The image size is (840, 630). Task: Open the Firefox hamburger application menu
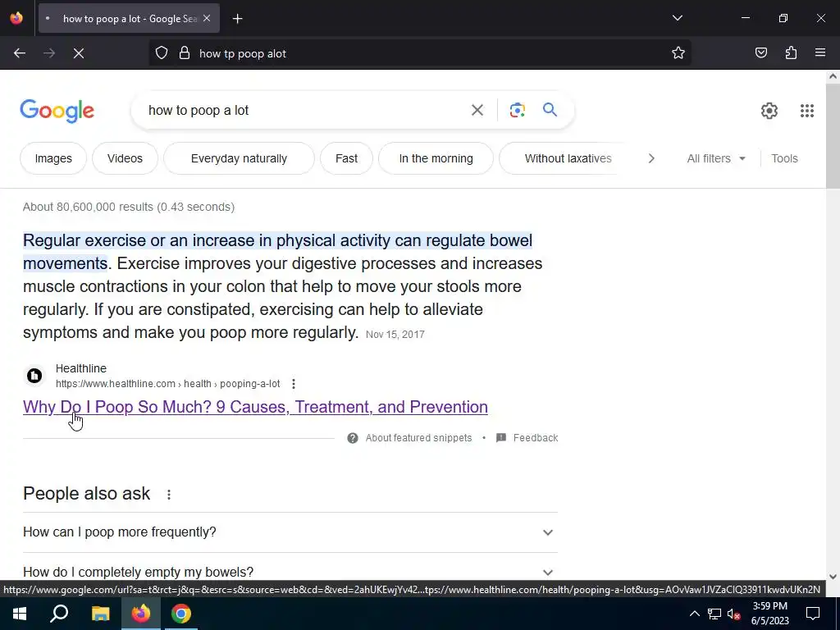click(820, 53)
